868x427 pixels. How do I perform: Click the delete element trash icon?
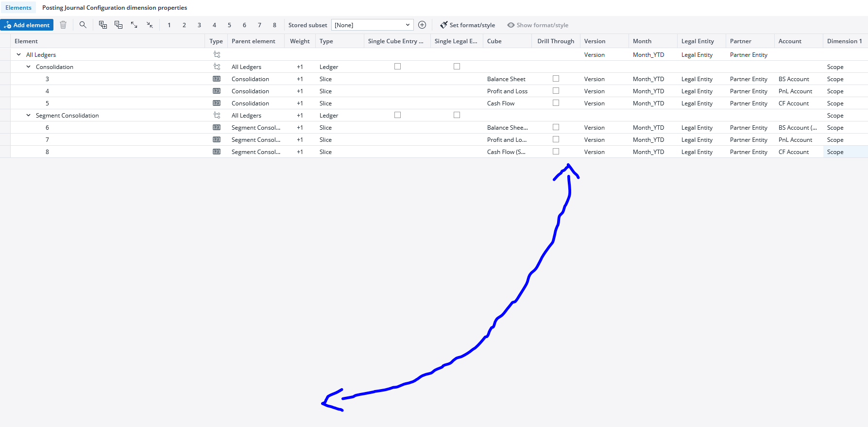63,25
